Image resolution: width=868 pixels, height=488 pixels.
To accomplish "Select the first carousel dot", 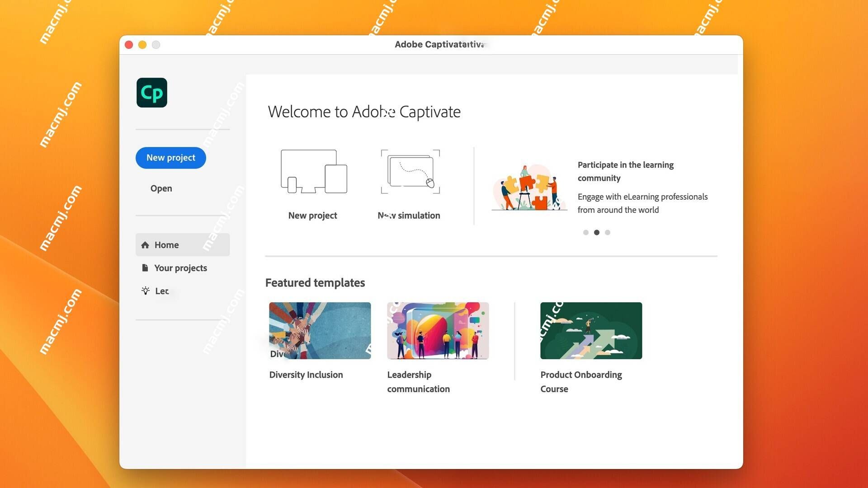I will tap(586, 232).
